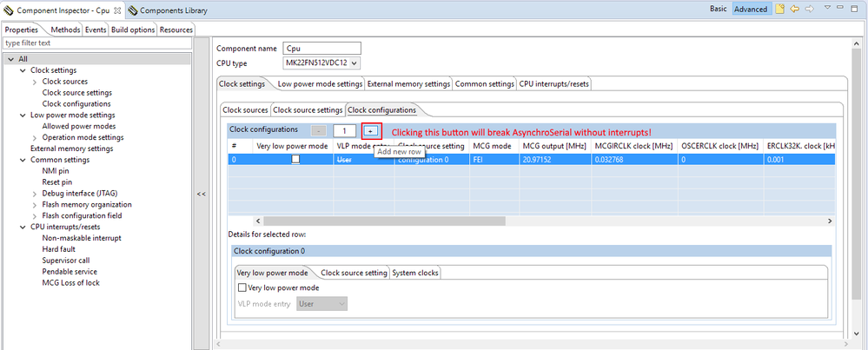Collapse the Clock settings tree node
Image resolution: width=868 pixels, height=350 pixels.
click(23, 70)
